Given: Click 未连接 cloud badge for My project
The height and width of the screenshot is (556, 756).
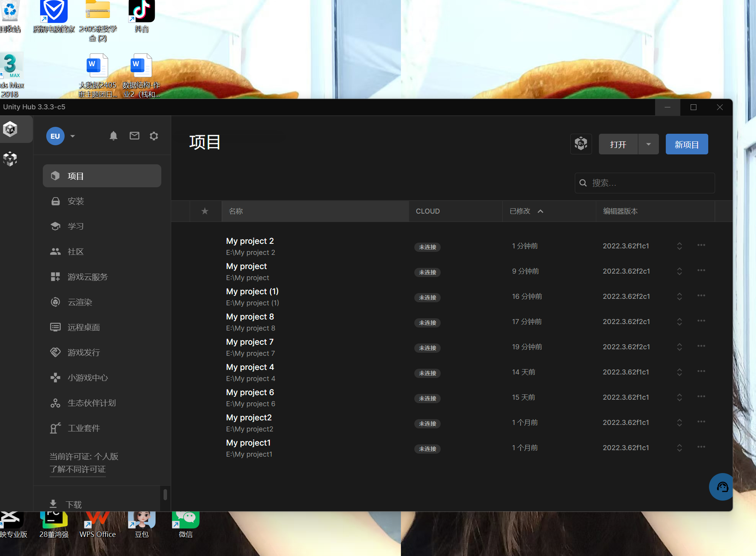Looking at the screenshot, I should (427, 272).
